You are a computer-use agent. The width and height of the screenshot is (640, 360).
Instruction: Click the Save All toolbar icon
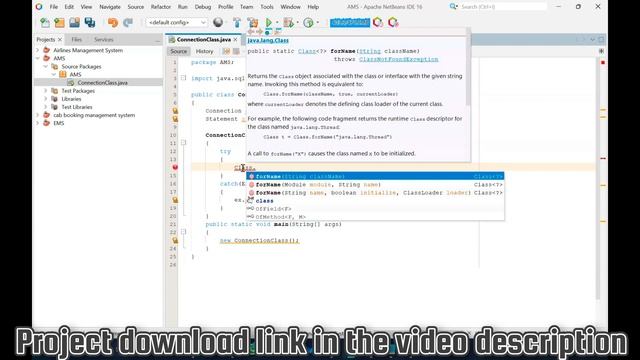coord(89,22)
